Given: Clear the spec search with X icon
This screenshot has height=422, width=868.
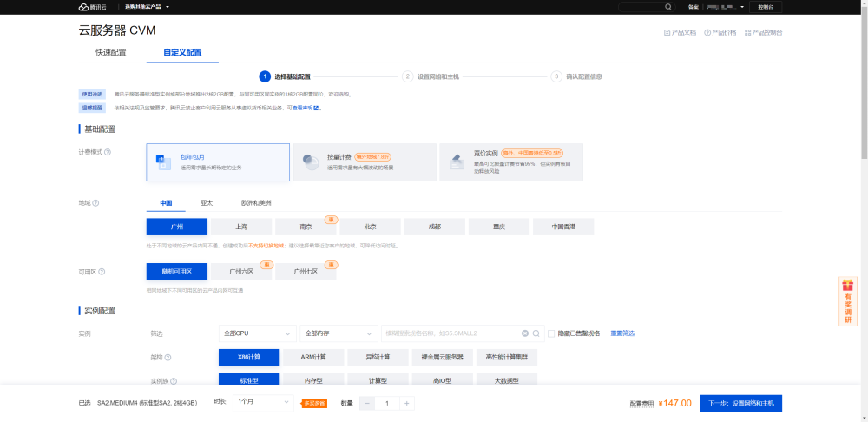Looking at the screenshot, I should 525,333.
